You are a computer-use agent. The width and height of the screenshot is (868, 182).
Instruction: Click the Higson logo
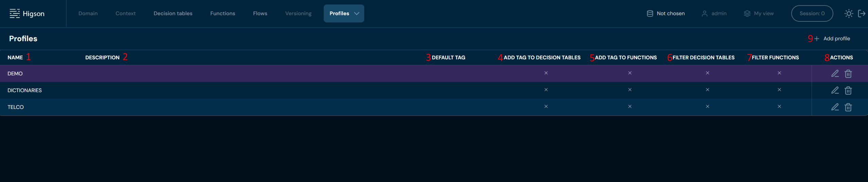[27, 14]
